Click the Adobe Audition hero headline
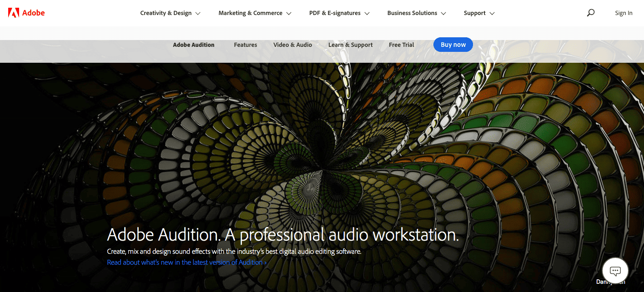Screen dimensions: 644x292 tap(282, 235)
